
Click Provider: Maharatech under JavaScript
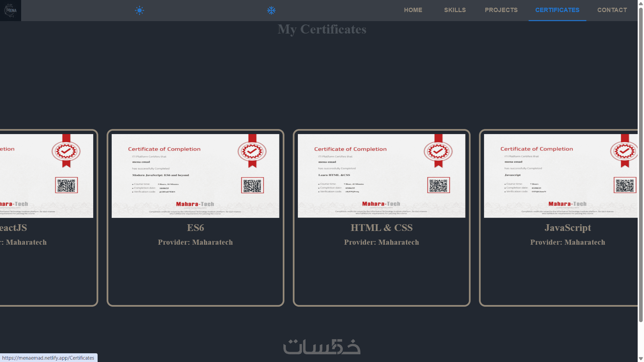(x=568, y=242)
